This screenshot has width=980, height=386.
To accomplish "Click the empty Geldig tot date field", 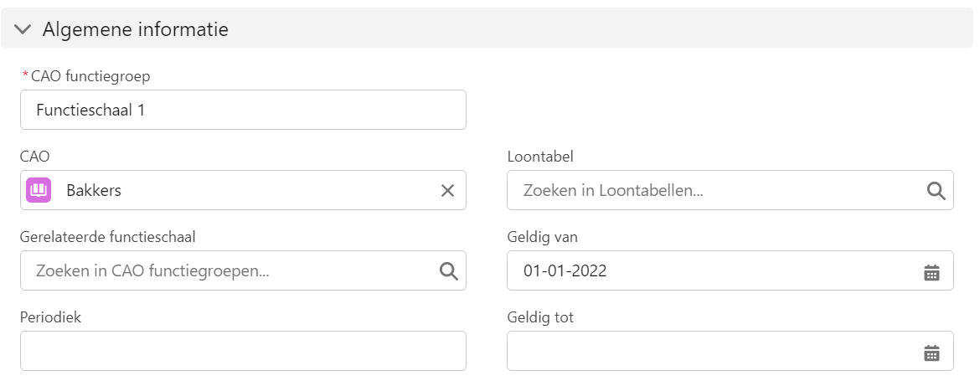I will [x=730, y=351].
